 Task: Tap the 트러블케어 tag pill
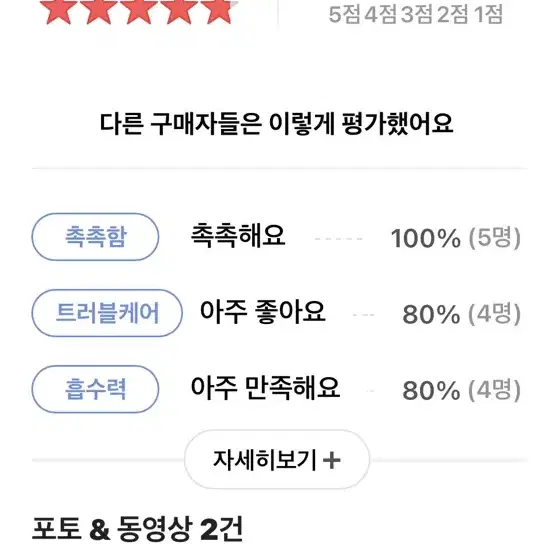click(x=107, y=313)
